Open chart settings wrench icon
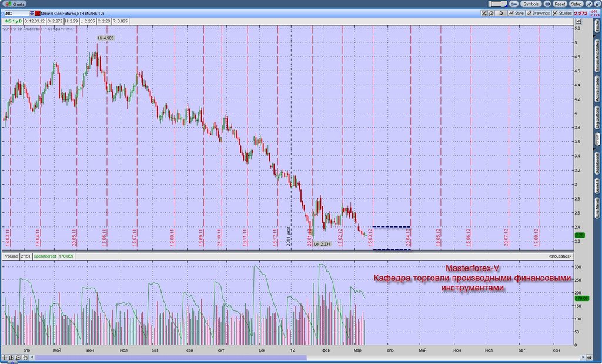The height and width of the screenshot is (364, 602). coord(491,14)
